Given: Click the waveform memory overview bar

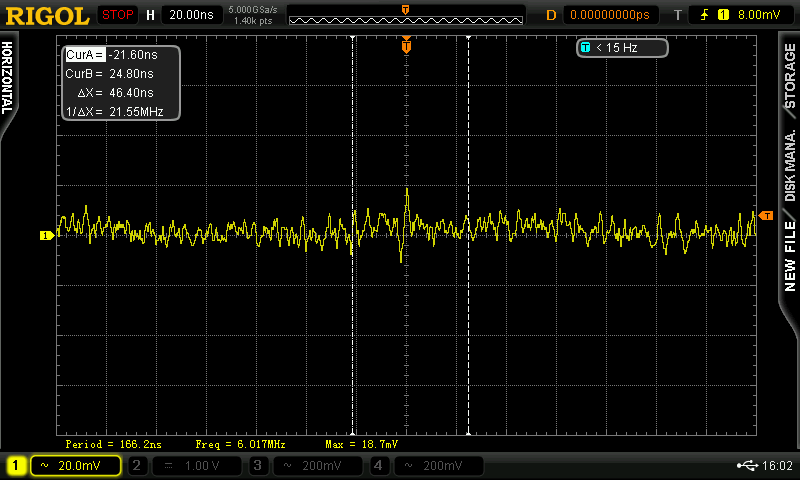Looking at the screenshot, I should coord(406,20).
